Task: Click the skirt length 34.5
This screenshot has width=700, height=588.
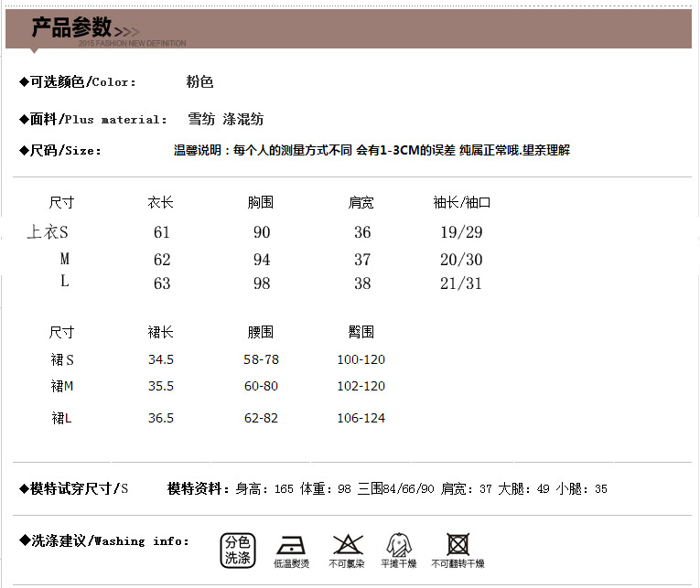Action: (161, 359)
